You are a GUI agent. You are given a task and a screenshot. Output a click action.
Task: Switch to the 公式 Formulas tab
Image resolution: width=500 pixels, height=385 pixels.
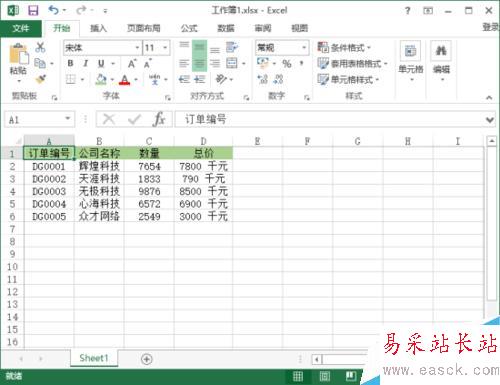tap(189, 29)
